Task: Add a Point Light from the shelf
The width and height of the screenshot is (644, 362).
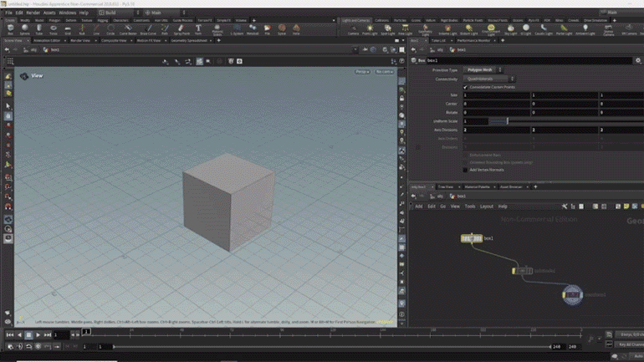Action: (370, 29)
